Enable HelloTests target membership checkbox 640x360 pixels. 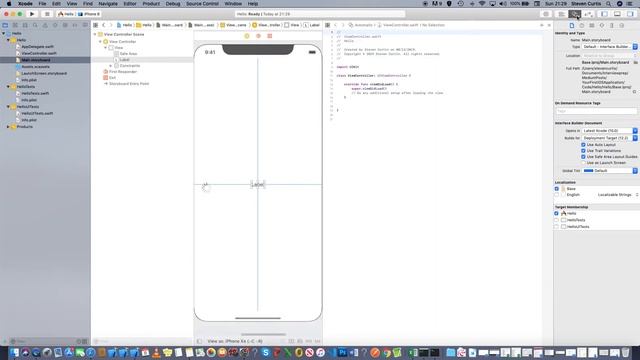coord(556,220)
